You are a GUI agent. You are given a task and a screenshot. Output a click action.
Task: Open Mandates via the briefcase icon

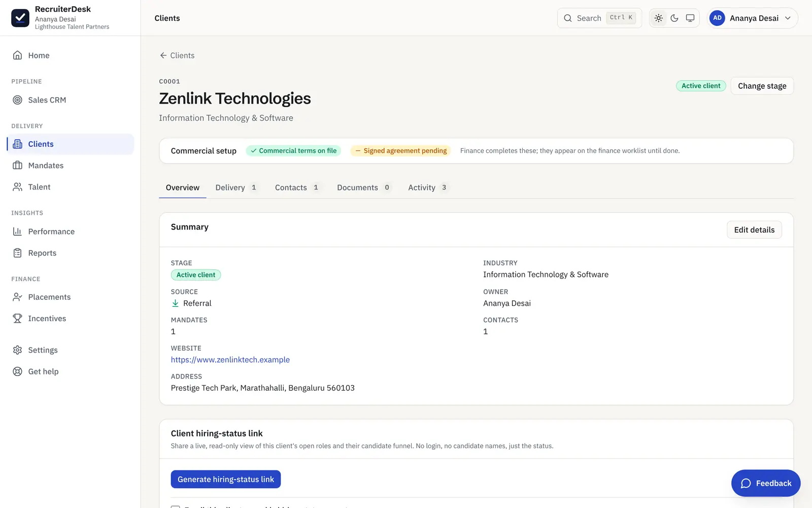pyautogui.click(x=17, y=166)
